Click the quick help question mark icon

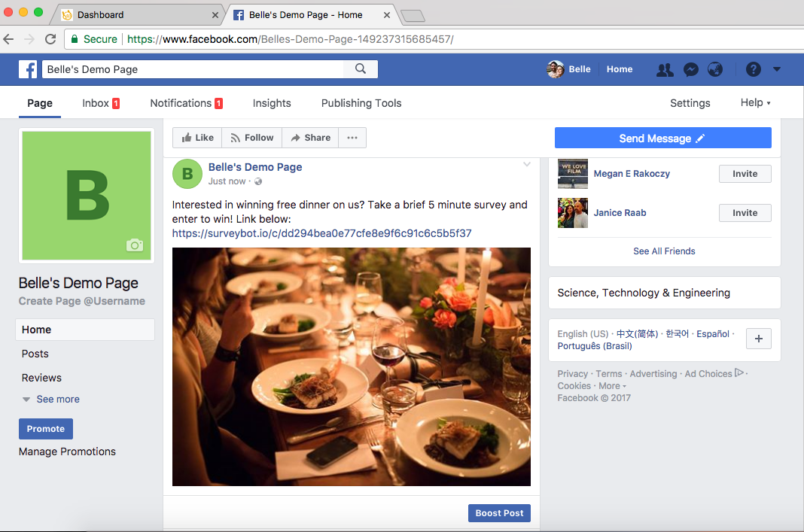[x=753, y=69]
